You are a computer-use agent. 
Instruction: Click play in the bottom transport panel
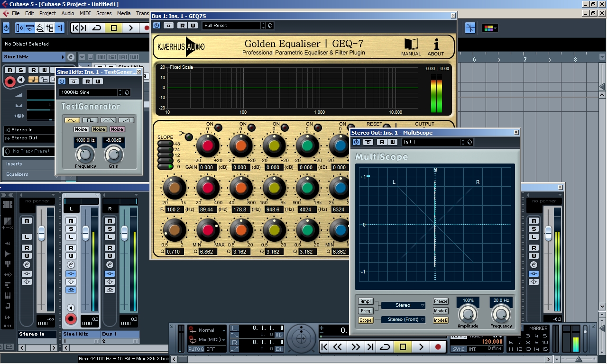421,347
